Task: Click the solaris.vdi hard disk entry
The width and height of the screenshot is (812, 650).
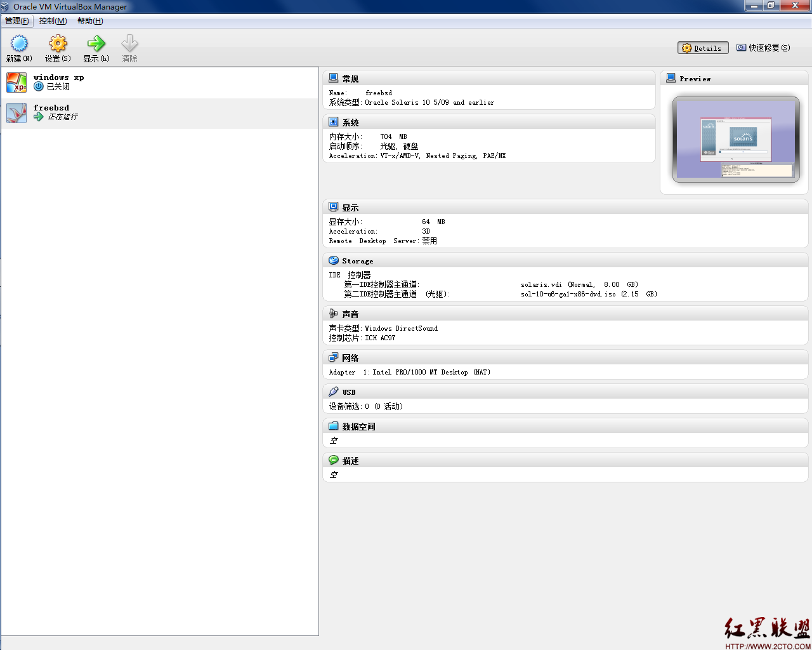Action: point(579,284)
